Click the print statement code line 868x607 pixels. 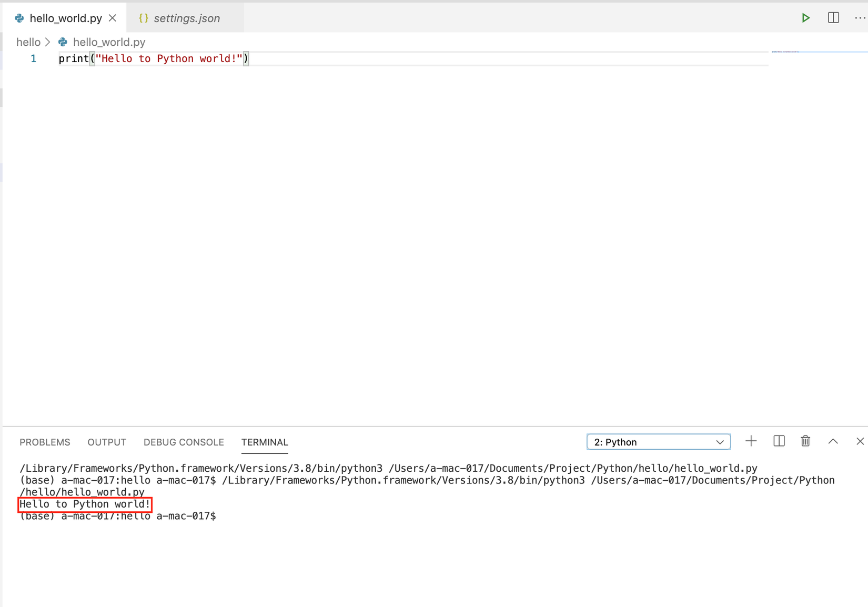pos(153,58)
